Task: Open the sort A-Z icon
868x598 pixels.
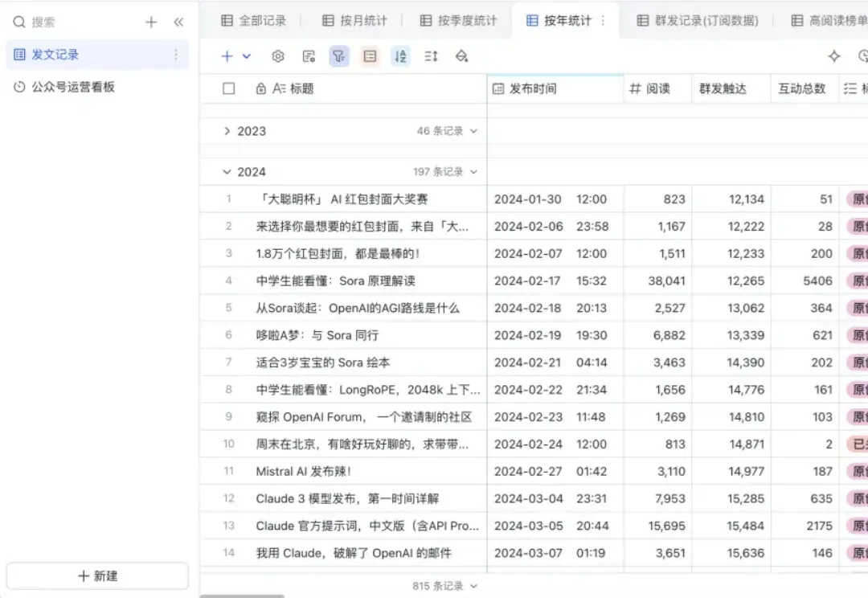Action: point(400,56)
